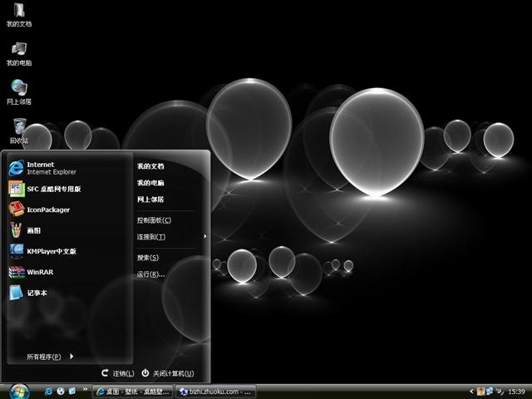Open 我的电脑 desktop icon
This screenshot has height=399, width=532.
[x=18, y=52]
